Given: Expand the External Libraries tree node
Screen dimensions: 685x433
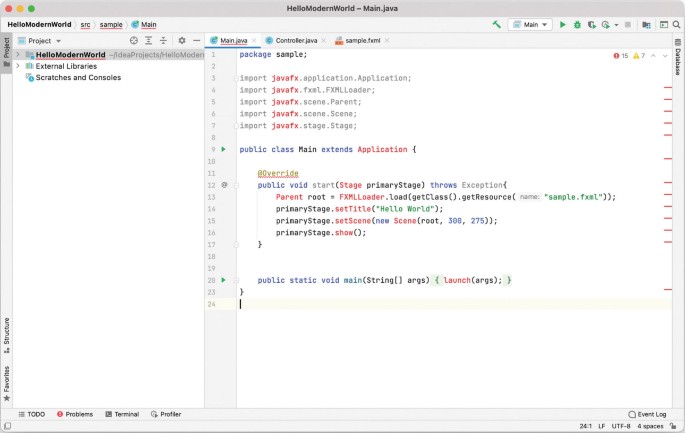Looking at the screenshot, I should click(18, 66).
